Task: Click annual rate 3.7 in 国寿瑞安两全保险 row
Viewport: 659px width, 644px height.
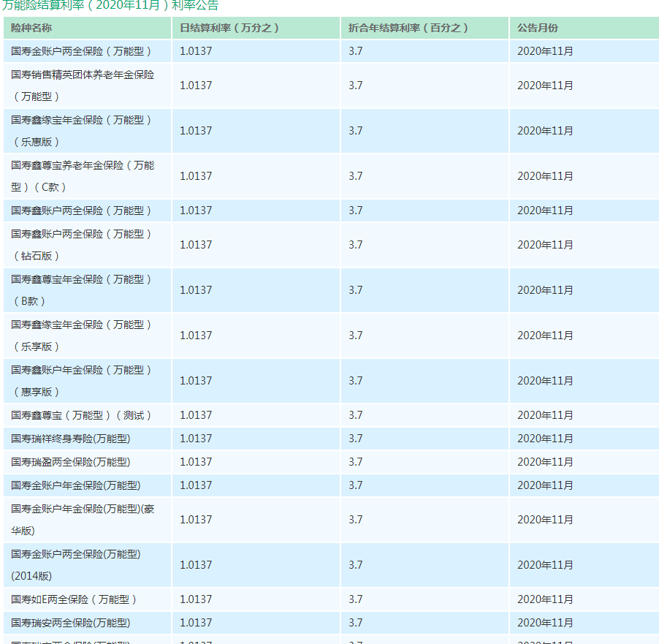Action: pyautogui.click(x=356, y=623)
